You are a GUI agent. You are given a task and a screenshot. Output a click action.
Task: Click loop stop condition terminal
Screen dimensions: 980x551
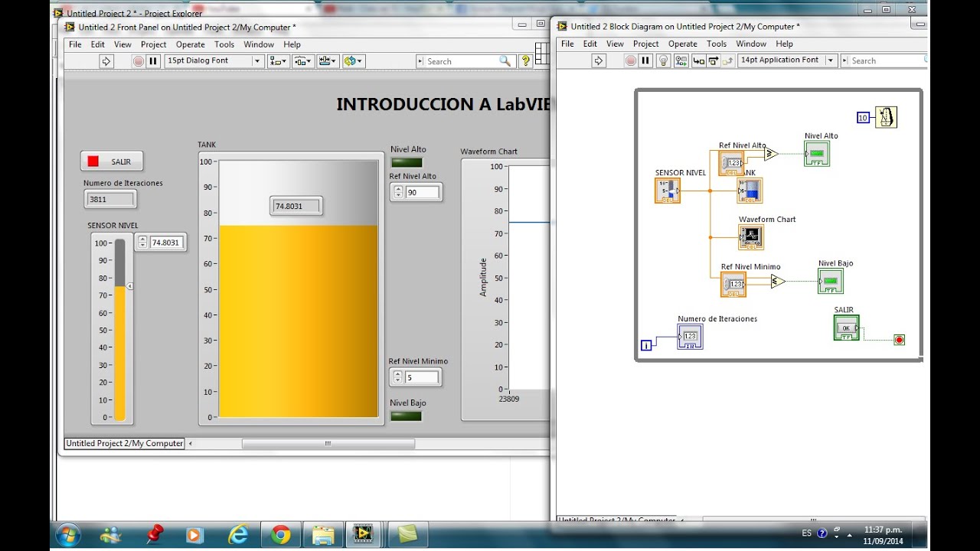900,340
